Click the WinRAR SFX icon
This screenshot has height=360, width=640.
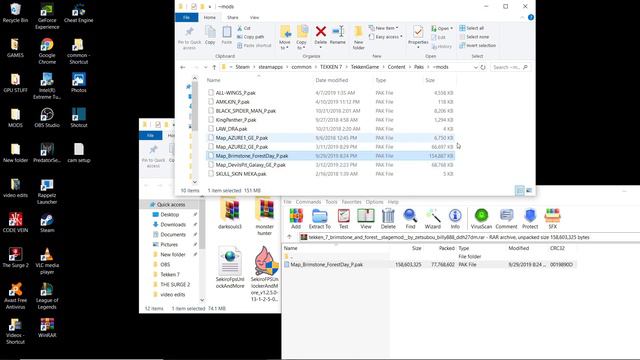click(552, 218)
